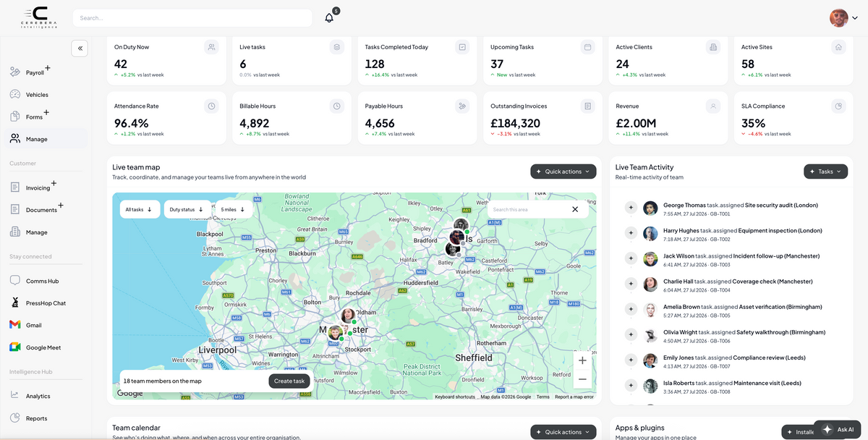The height and width of the screenshot is (440, 868).
Task: Click George Thomas avatar
Action: [650, 208]
